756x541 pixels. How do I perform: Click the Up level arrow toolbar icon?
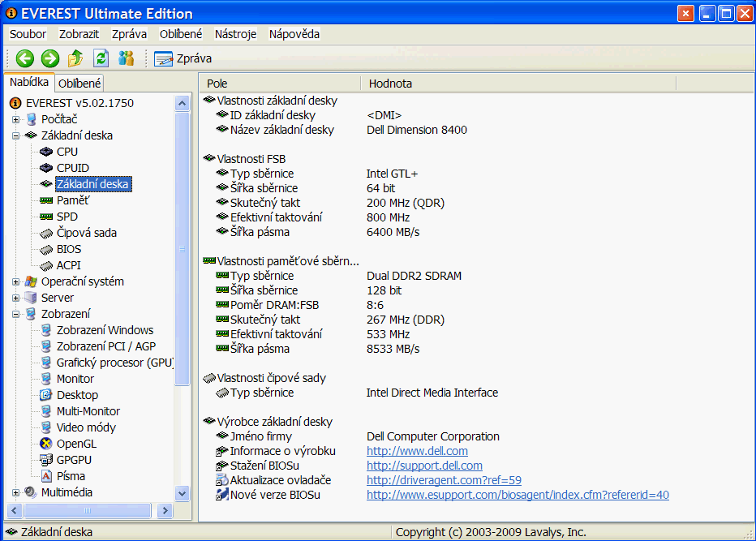(x=75, y=58)
